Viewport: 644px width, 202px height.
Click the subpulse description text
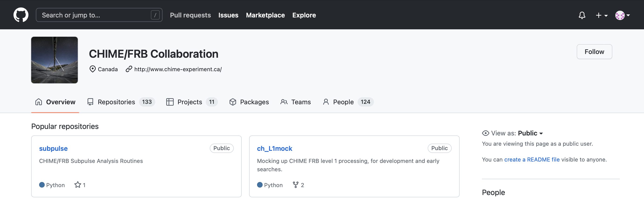[91, 161]
